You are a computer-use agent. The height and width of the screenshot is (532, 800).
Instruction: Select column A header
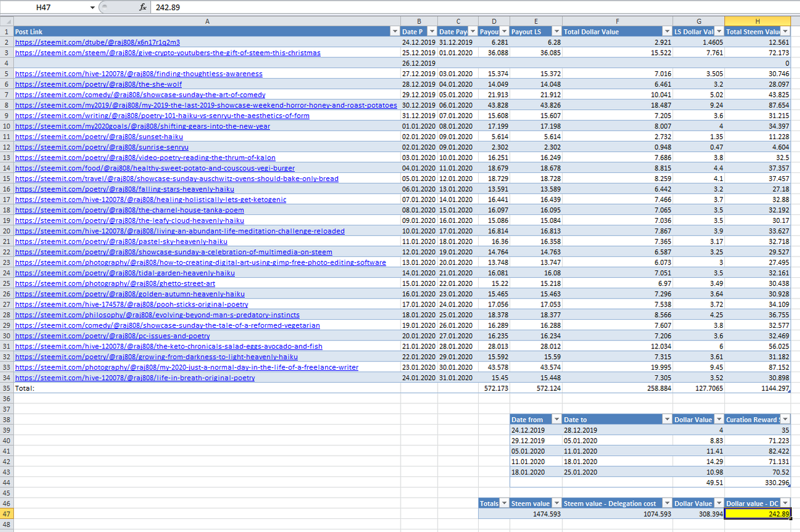(x=207, y=21)
